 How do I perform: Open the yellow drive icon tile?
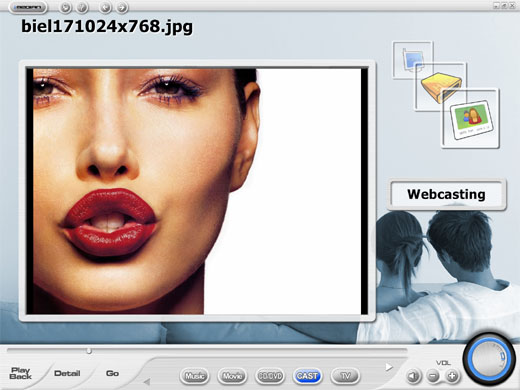pyautogui.click(x=440, y=87)
